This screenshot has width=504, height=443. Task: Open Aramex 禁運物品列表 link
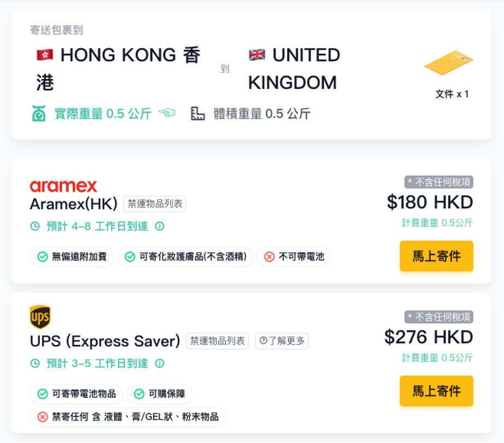click(x=155, y=205)
